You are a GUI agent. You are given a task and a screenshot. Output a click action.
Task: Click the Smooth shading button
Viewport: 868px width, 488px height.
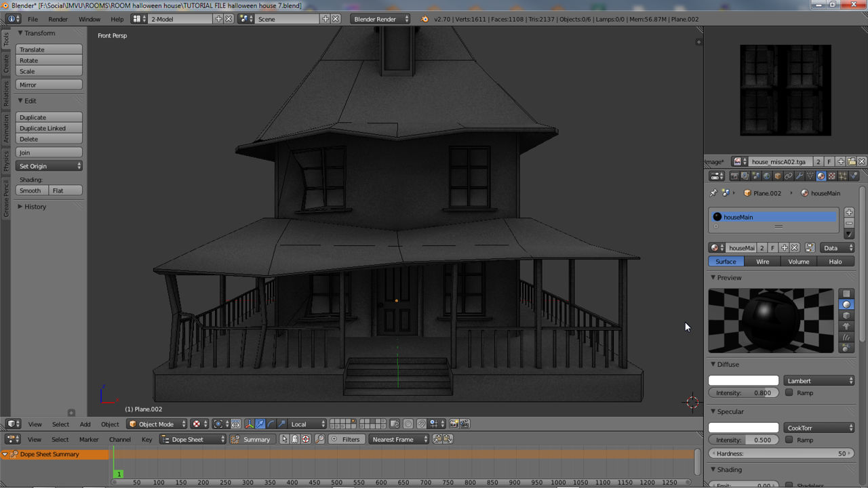31,190
